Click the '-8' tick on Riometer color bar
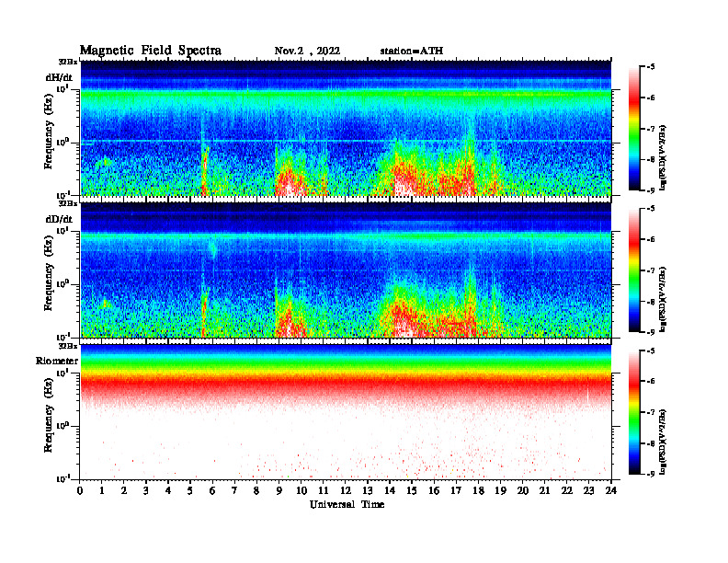The image size is (728, 563). coord(651,443)
